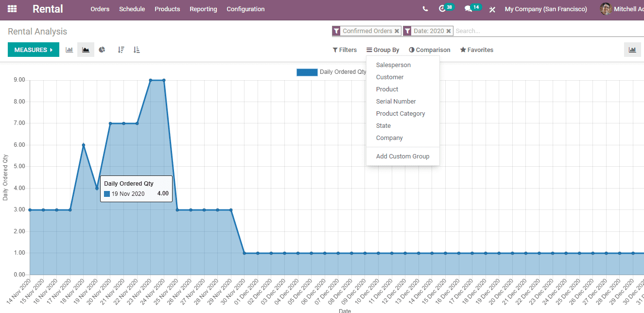Image resolution: width=644 pixels, height=313 pixels.
Task: Toggle Daily Ordered Qty legend swatch
Action: pyautogui.click(x=307, y=72)
